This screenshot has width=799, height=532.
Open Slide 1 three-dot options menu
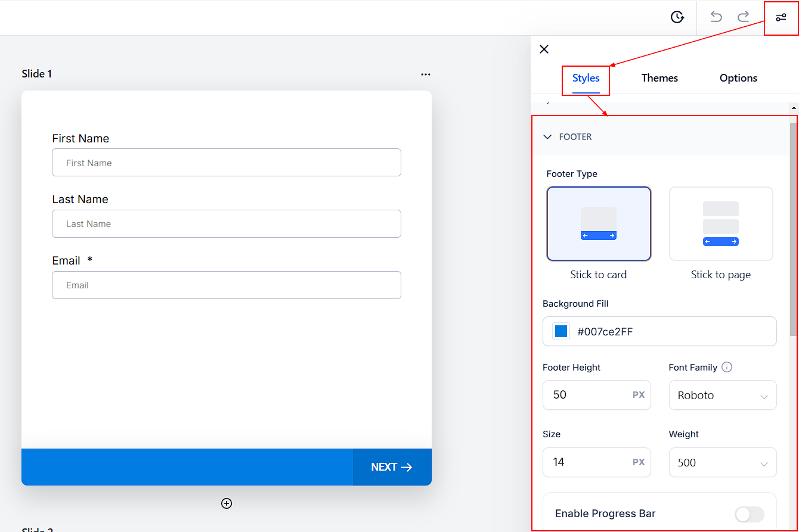(425, 74)
